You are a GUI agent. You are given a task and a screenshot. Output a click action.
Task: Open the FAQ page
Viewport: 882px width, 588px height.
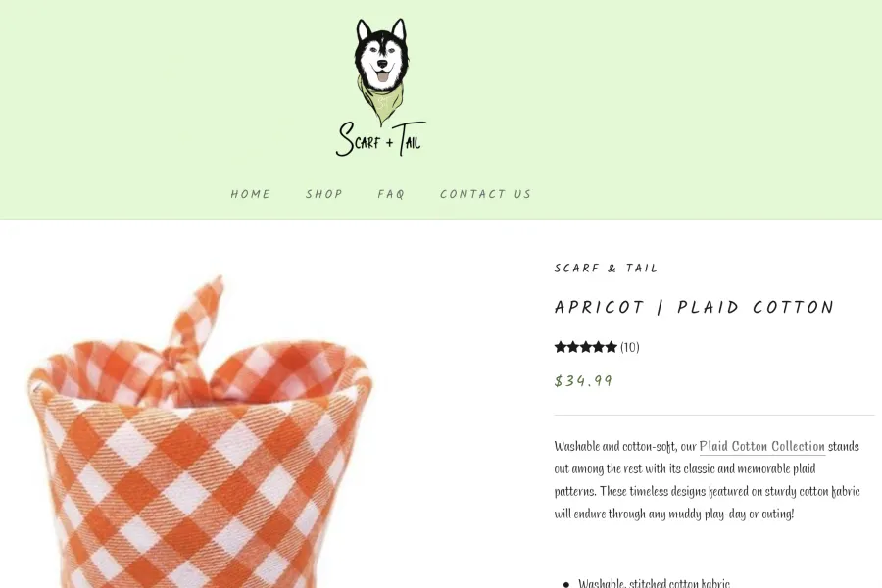pyautogui.click(x=391, y=194)
